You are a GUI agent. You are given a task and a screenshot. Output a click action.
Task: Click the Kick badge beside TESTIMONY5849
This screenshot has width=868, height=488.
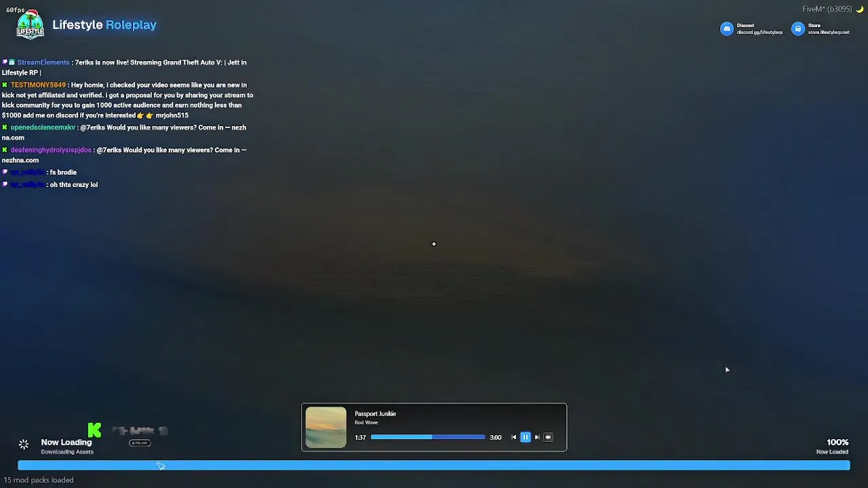pyautogui.click(x=5, y=85)
